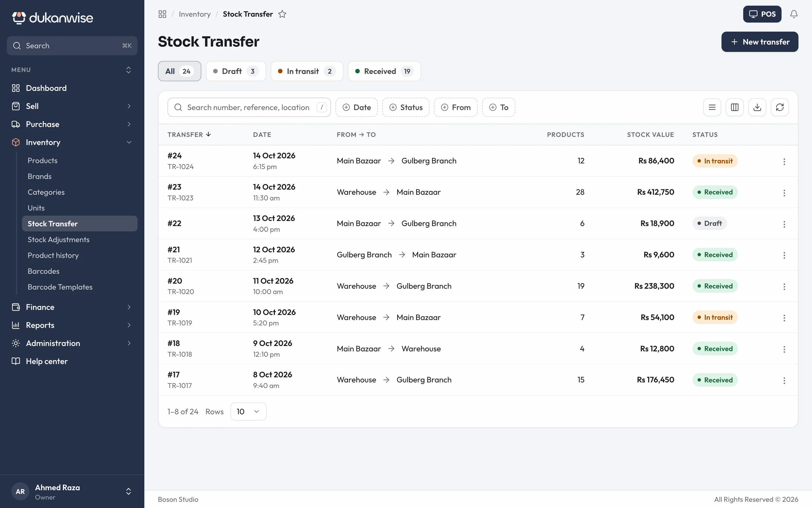Screen dimensions: 812x508
Task: Create a New transfer
Action: [760, 42]
